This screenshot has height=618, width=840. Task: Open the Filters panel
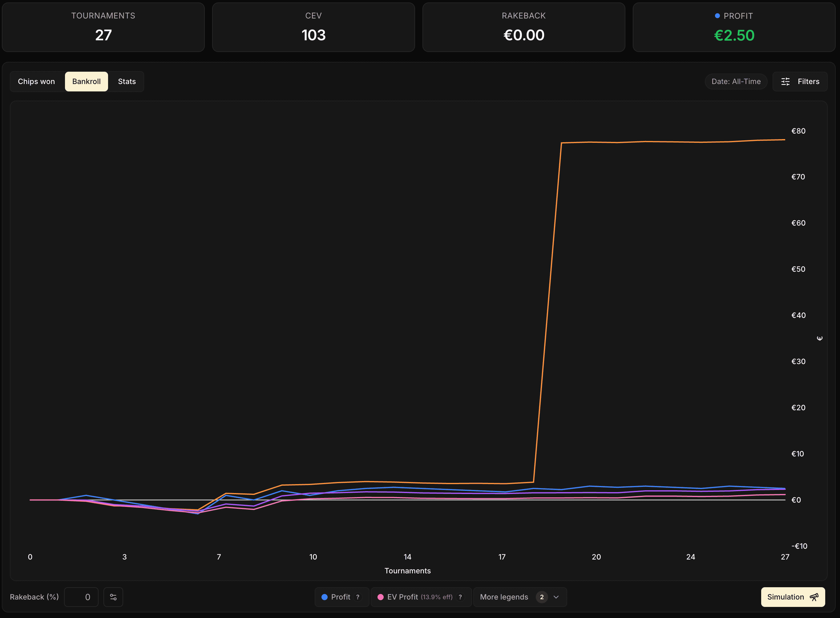click(x=800, y=82)
